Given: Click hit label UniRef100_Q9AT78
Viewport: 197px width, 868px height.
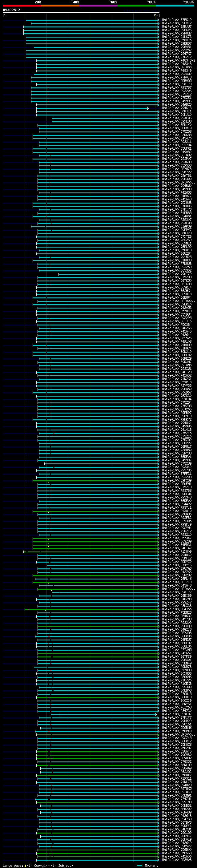Looking at the screenshot, I should point(176,84).
